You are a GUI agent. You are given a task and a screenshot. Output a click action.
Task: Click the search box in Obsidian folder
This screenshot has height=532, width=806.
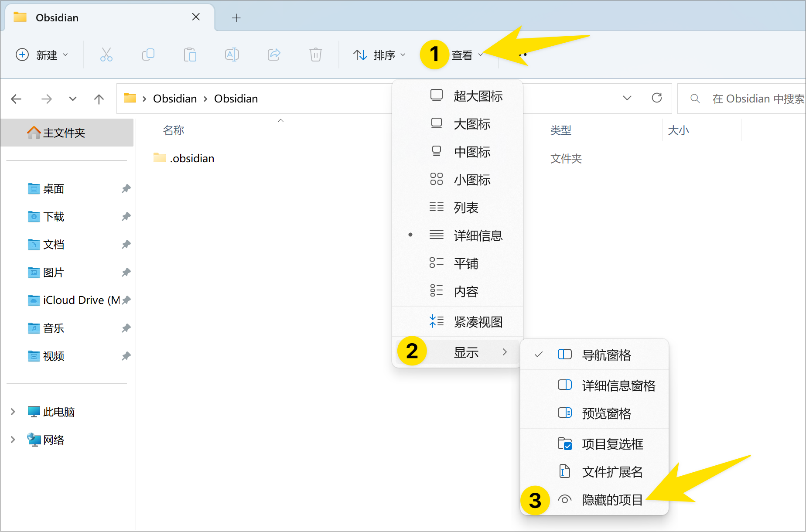(x=741, y=99)
